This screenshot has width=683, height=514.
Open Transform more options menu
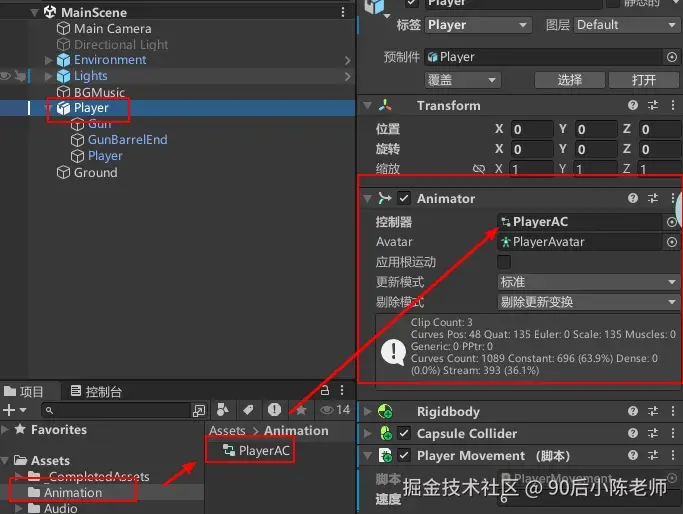click(x=673, y=105)
